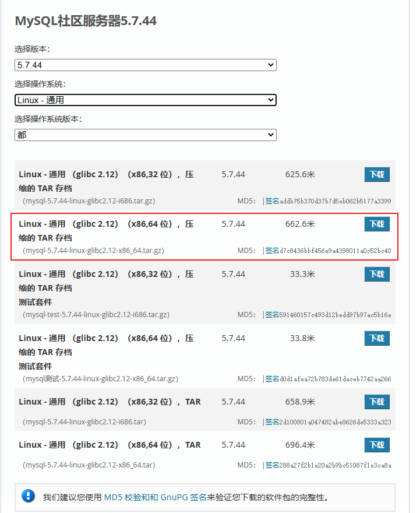Click the 33.8米 size value
Image resolution: width=420 pixels, height=513 pixels.
303,338
